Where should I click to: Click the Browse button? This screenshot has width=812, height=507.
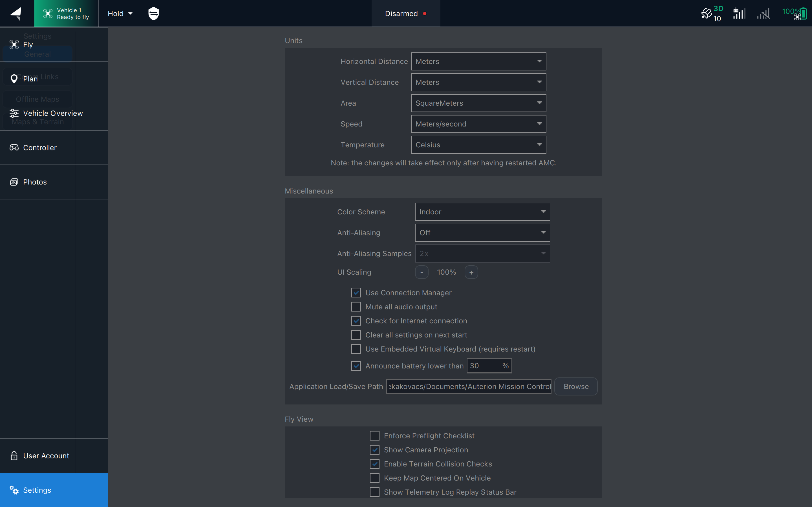576,386
